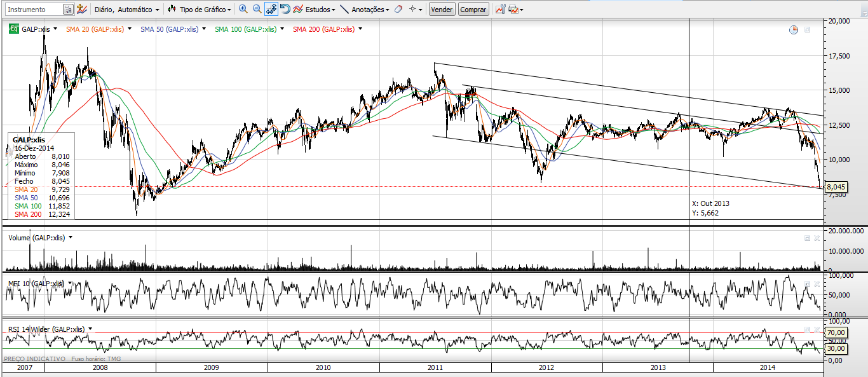The width and height of the screenshot is (868, 377).
Task: Open the Diário, Automático period dropdown
Action: pos(126,10)
